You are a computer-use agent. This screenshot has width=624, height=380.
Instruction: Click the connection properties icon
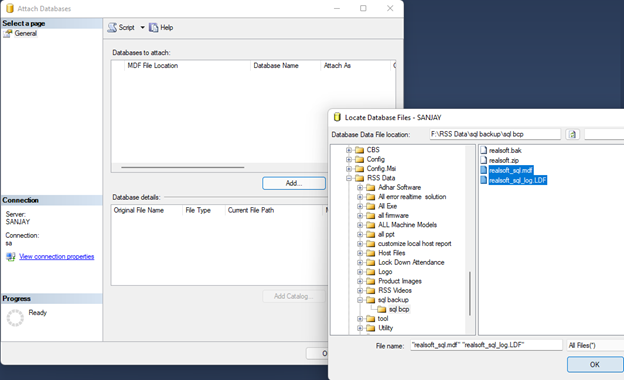[11, 257]
